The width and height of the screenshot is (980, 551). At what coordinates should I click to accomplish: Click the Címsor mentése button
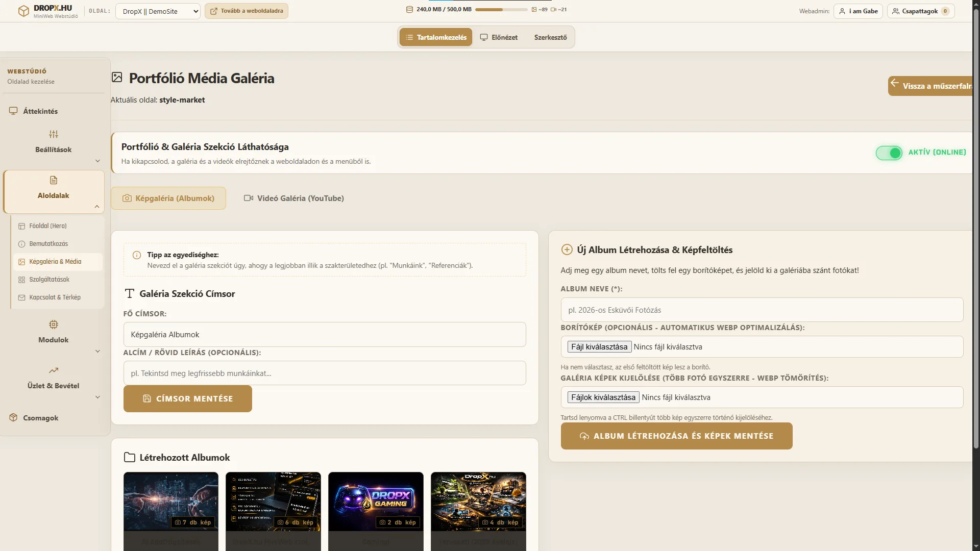[188, 398]
